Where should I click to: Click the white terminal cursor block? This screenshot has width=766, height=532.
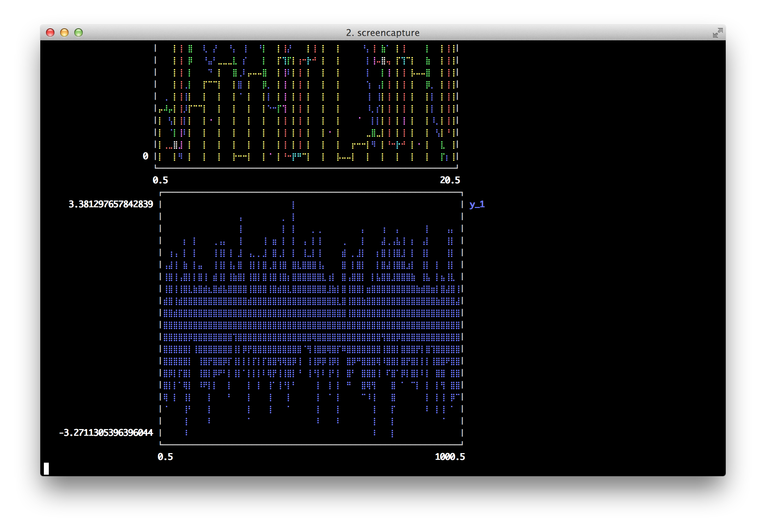coord(46,469)
